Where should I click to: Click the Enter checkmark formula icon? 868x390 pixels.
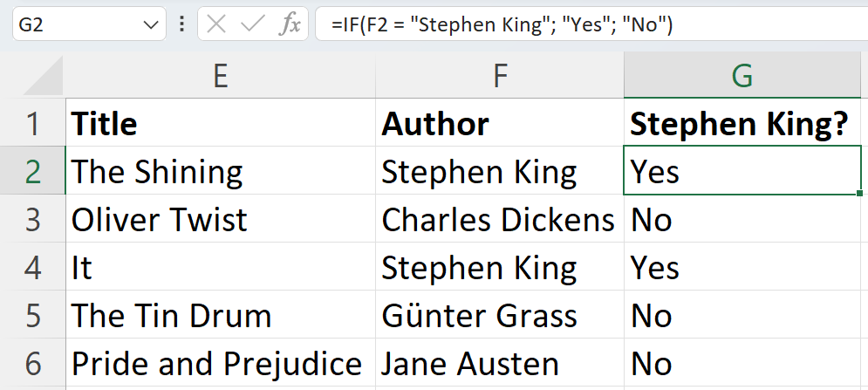coord(253,24)
